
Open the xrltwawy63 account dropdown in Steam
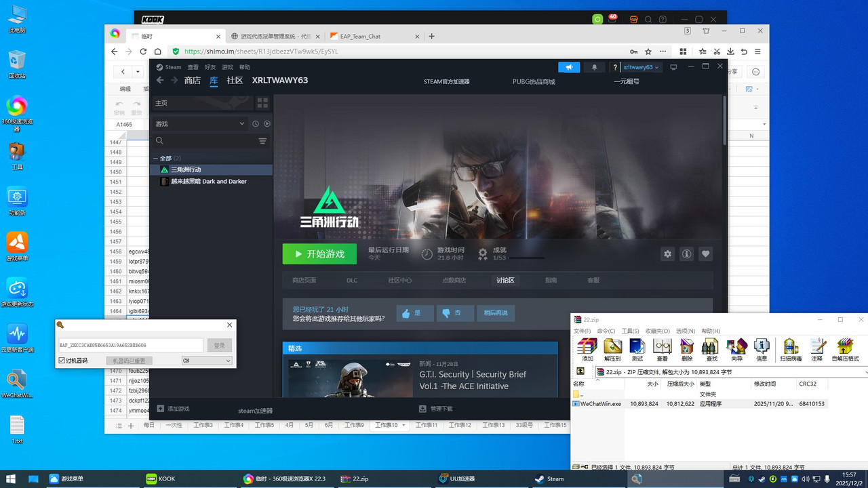click(x=641, y=67)
